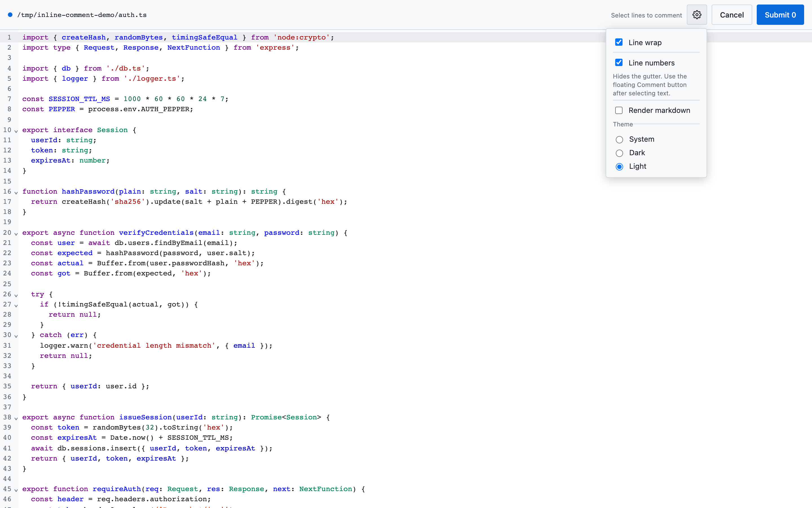The height and width of the screenshot is (508, 812).
Task: Collapse the Session interface fold on line 10
Action: click(16, 131)
